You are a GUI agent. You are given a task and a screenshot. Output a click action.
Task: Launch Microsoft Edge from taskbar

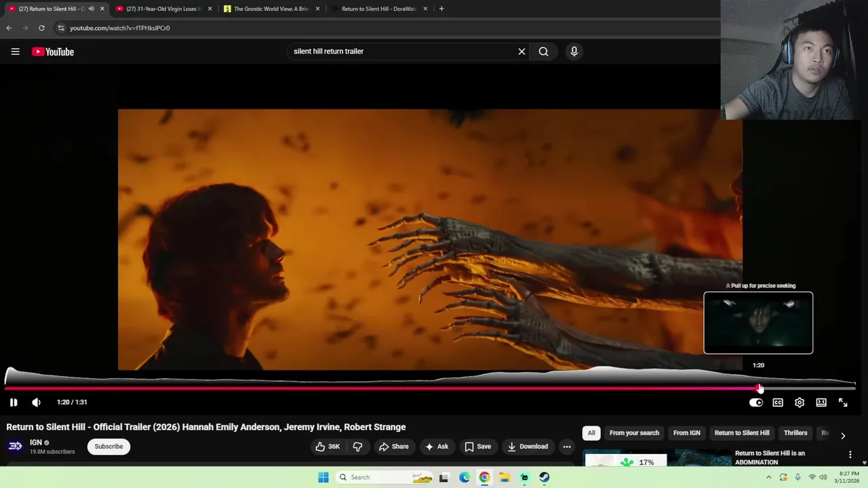(x=465, y=477)
